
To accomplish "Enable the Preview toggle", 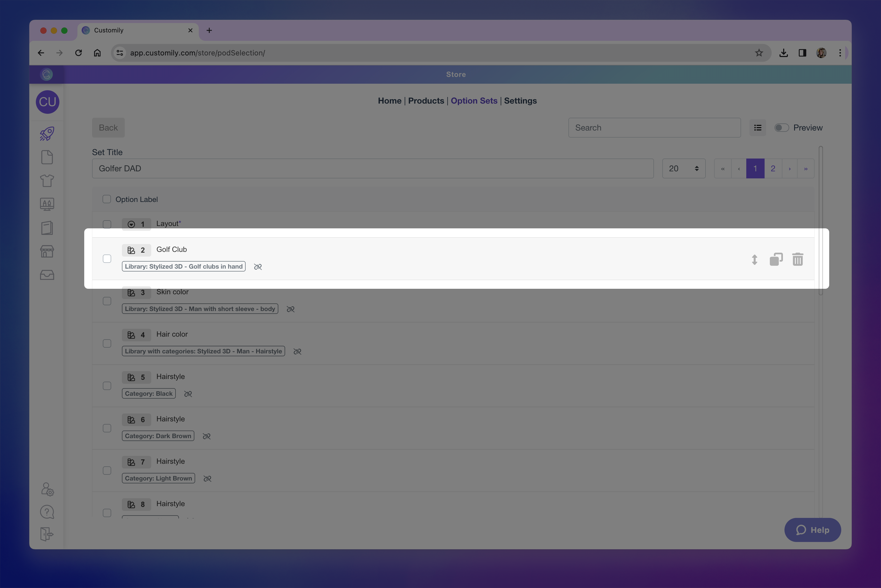I will click(781, 127).
